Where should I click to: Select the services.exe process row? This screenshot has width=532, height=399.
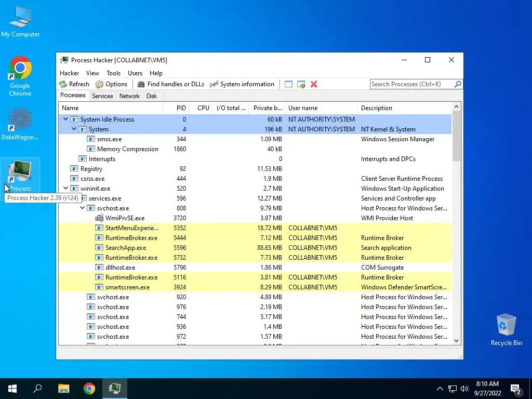[x=255, y=198]
